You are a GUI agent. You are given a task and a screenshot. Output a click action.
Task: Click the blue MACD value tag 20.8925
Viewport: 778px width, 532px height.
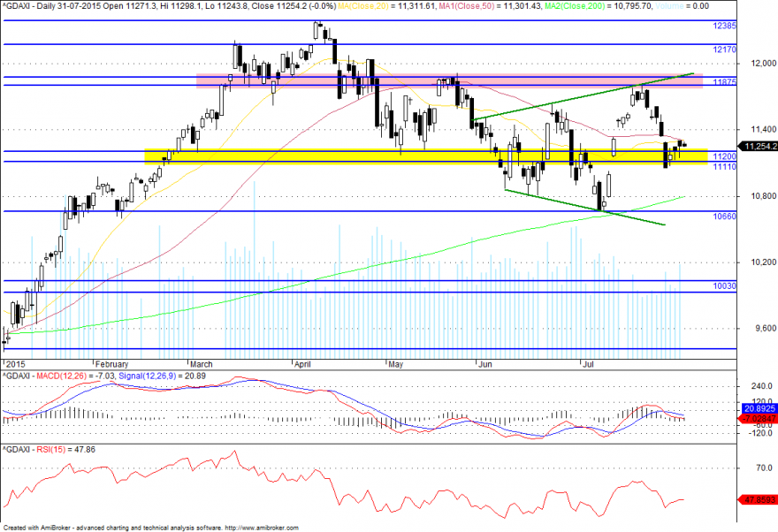pos(759,408)
